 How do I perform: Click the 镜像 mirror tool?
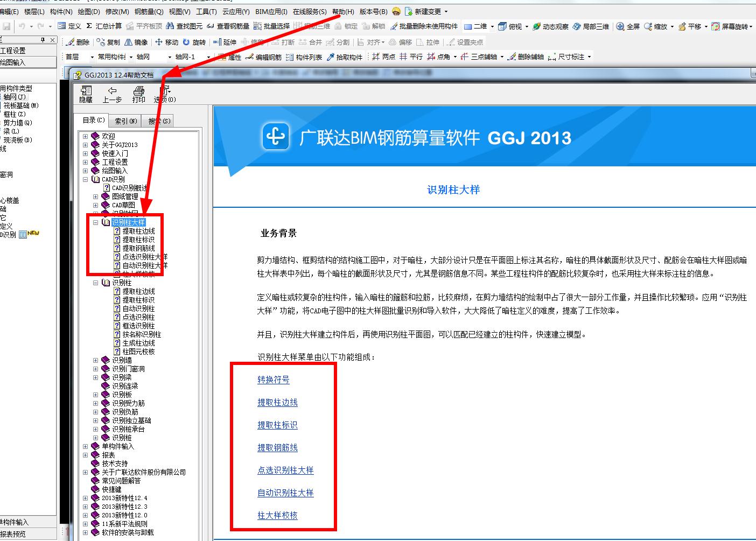click(136, 42)
